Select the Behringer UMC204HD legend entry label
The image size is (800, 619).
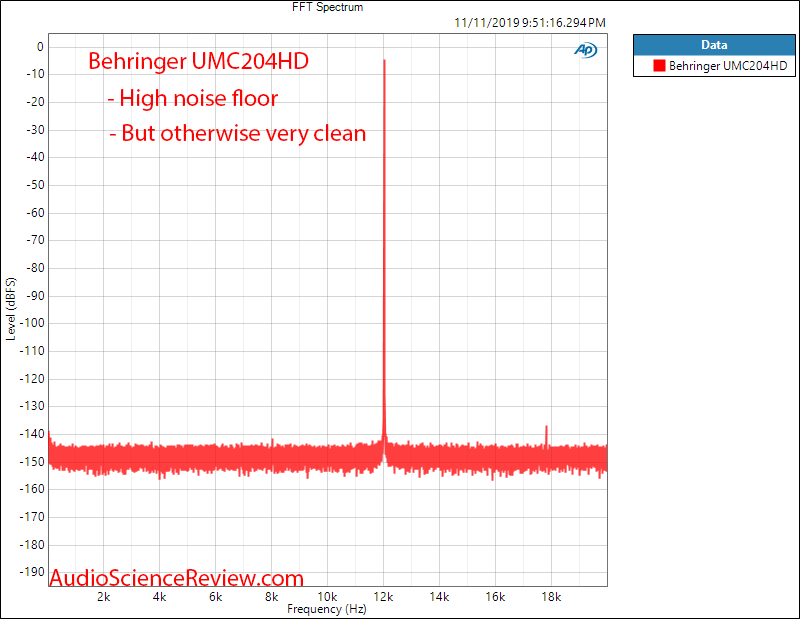(728, 66)
